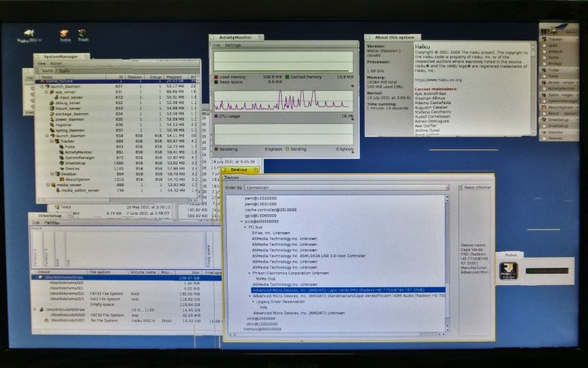The image size is (588, 368).
Task: Click the DriveSetup app icon in the Deskbar
Action: coord(544,120)
